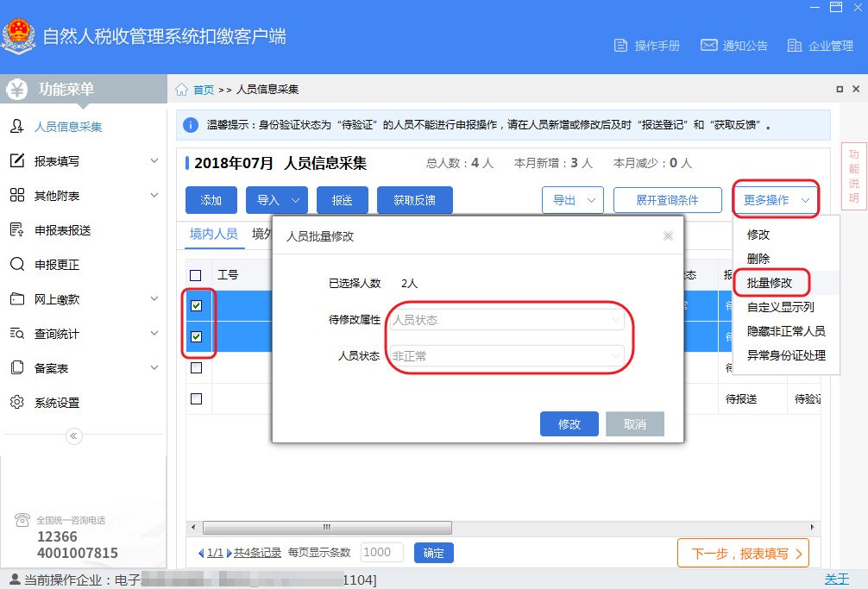The width and height of the screenshot is (868, 589).
Task: Click the blue info tip icon
Action: [191, 125]
